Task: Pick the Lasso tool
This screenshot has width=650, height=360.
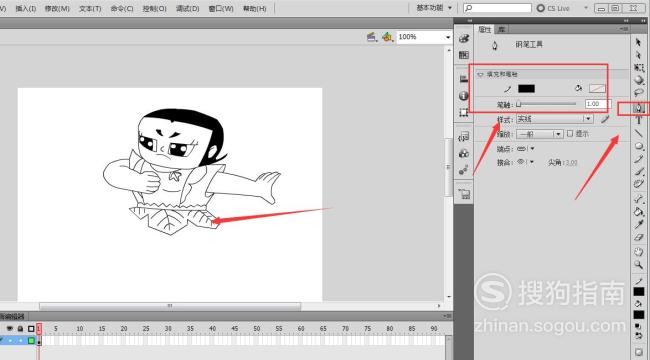Action: point(638,93)
